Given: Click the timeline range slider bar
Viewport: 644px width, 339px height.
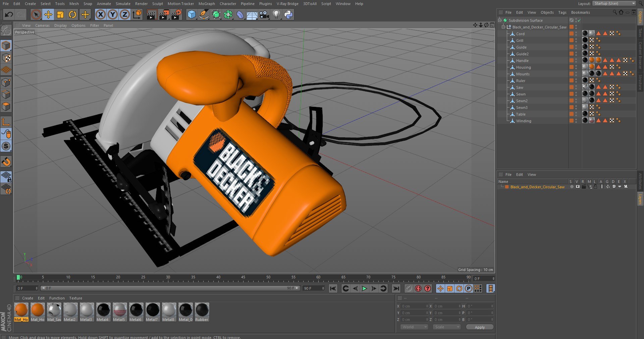Looking at the screenshot, I should click(x=170, y=288).
